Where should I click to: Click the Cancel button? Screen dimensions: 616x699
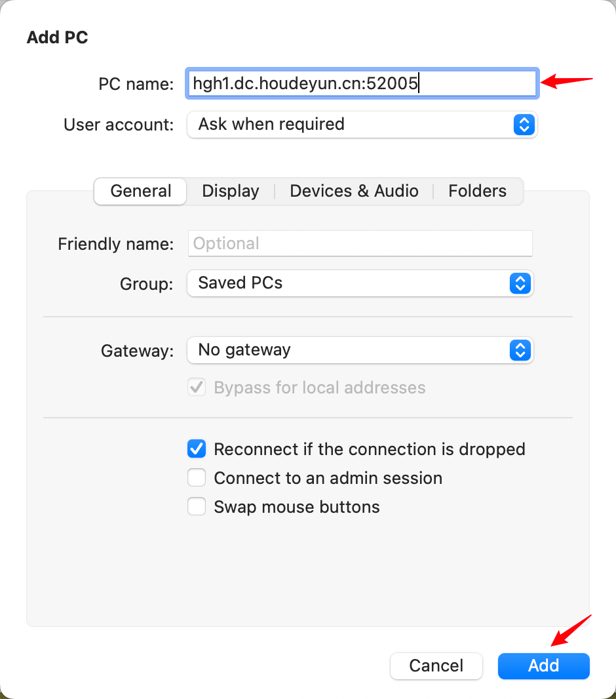(436, 666)
